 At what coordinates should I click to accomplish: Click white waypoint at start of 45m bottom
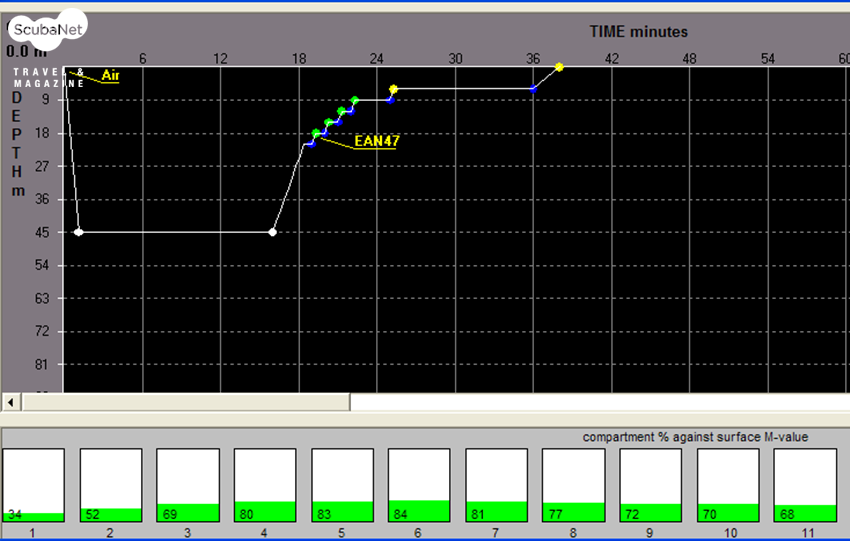pos(79,232)
